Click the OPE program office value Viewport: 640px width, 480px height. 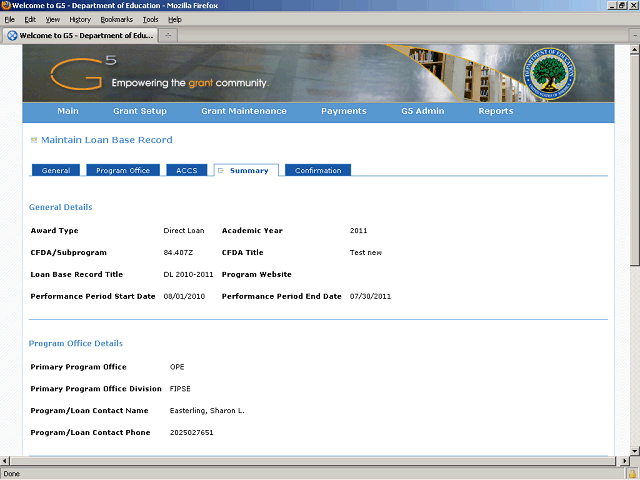177,367
